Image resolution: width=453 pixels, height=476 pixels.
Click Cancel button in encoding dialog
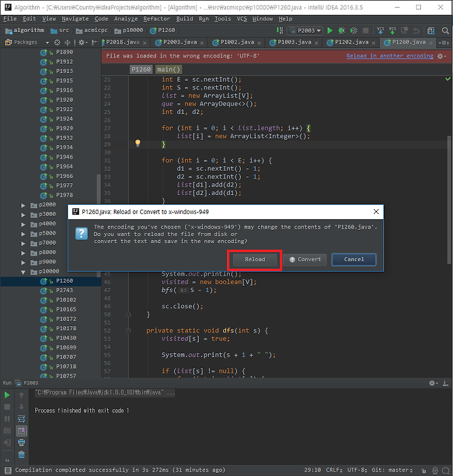(354, 259)
